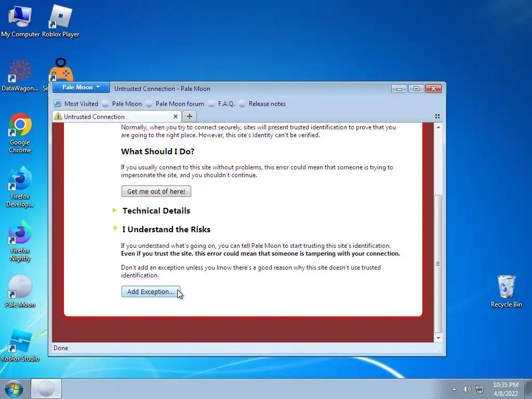532x399 pixels.
Task: Click the page scrollbar up arrow
Action: [x=438, y=127]
